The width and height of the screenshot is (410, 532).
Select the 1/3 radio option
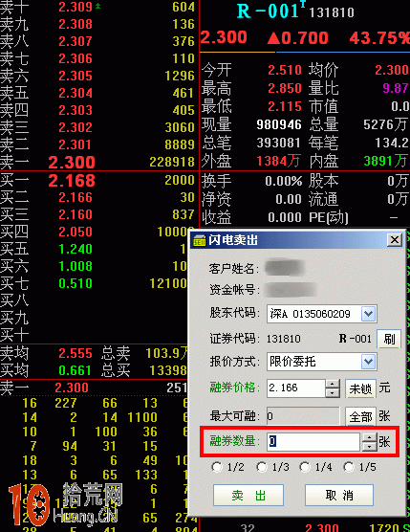261,467
